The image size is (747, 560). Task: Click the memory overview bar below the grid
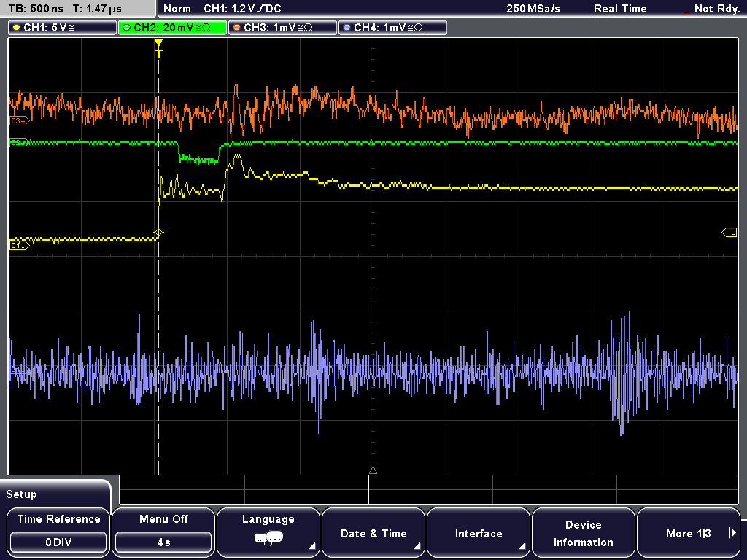pos(429,490)
